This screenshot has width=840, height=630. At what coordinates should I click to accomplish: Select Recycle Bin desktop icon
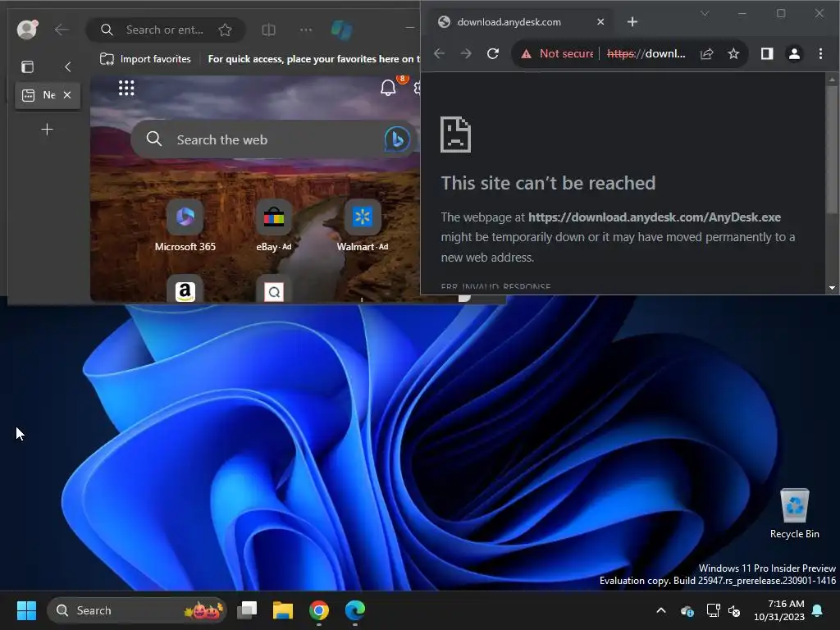point(794,514)
